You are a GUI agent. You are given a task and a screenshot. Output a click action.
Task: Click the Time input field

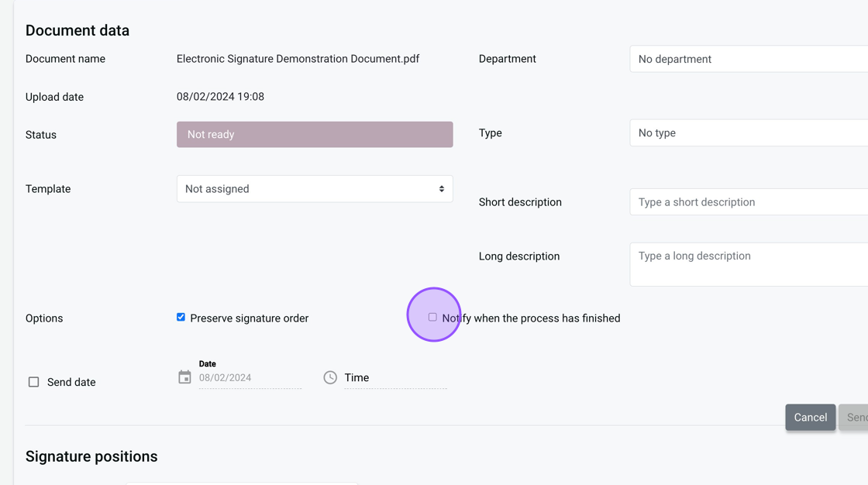click(x=395, y=378)
